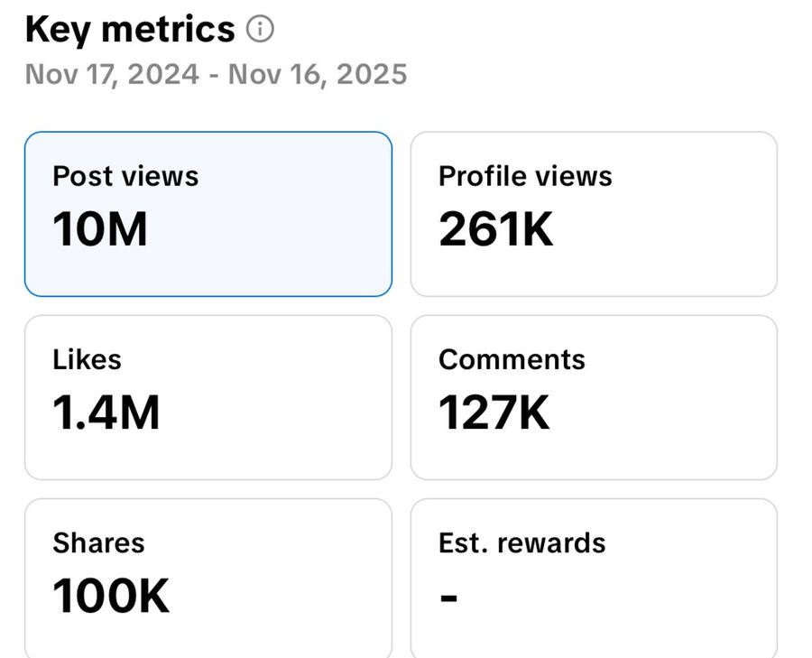Open the Comments metric card
This screenshot has width=812, height=658.
[594, 396]
